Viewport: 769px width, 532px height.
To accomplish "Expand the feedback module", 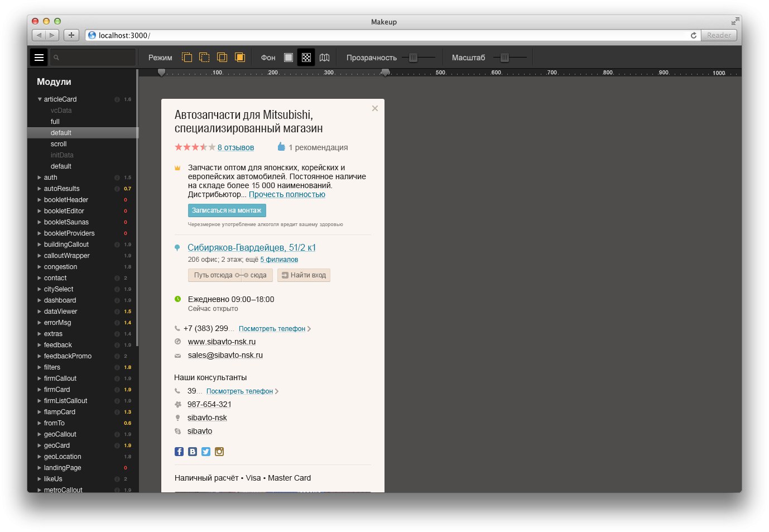I will click(x=39, y=345).
